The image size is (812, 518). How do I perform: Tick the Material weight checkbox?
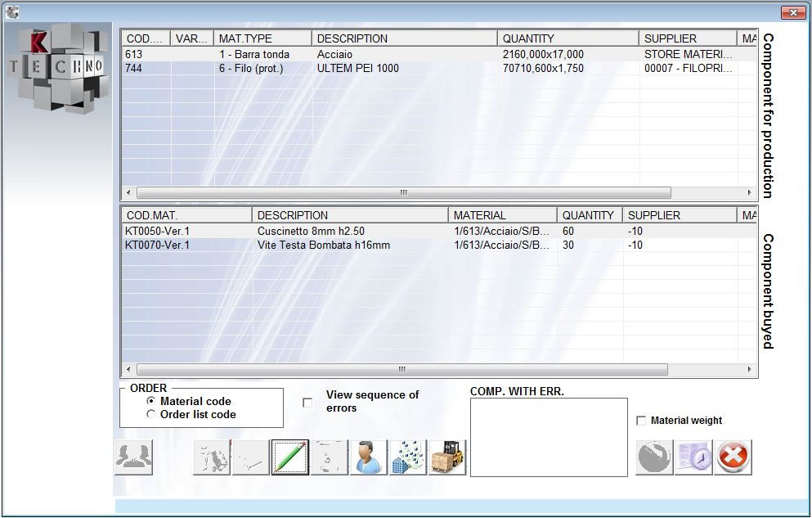pos(641,421)
